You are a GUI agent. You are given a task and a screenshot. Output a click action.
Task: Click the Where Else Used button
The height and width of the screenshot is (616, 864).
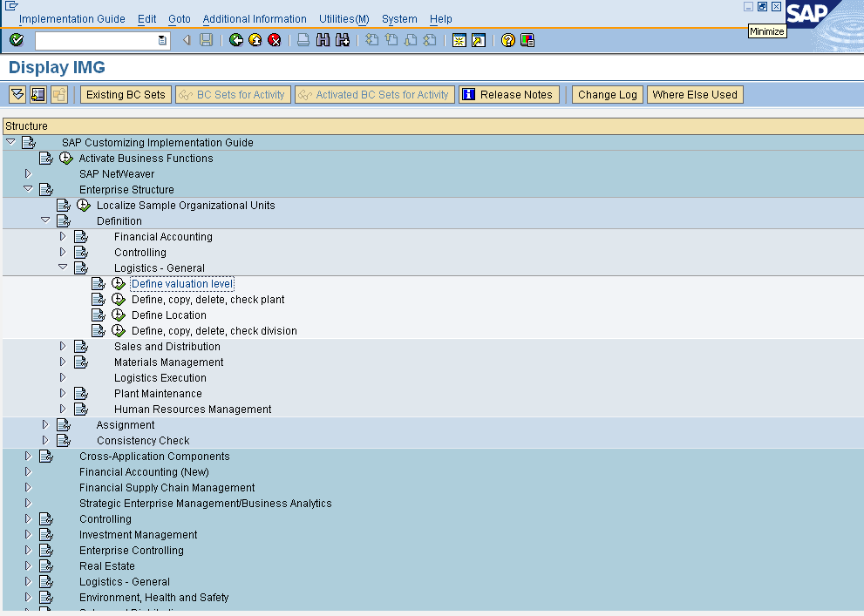coord(695,95)
